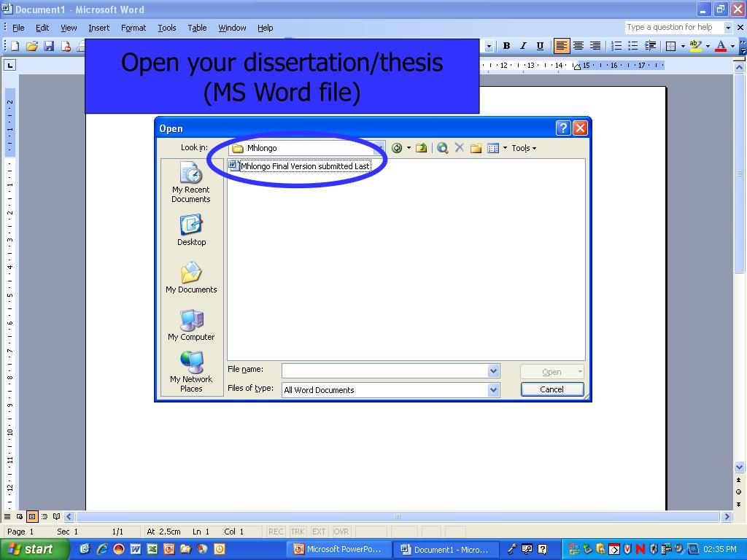Go to My Recent Documents place
Screen dimensions: 747x560
[191, 182]
